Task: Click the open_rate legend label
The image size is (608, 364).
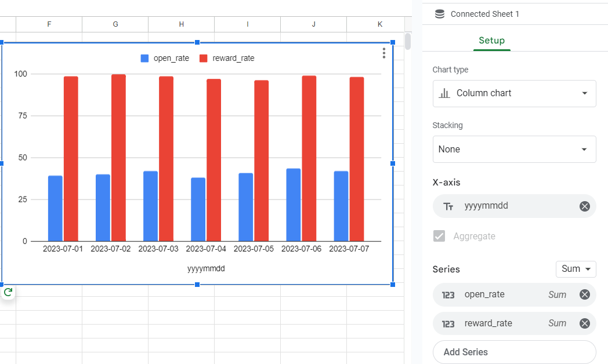Action: pos(171,59)
